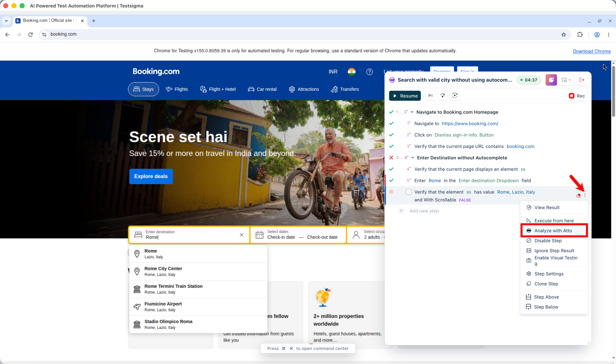Open the three-dot step options menu
616x364 pixels.
(585, 196)
